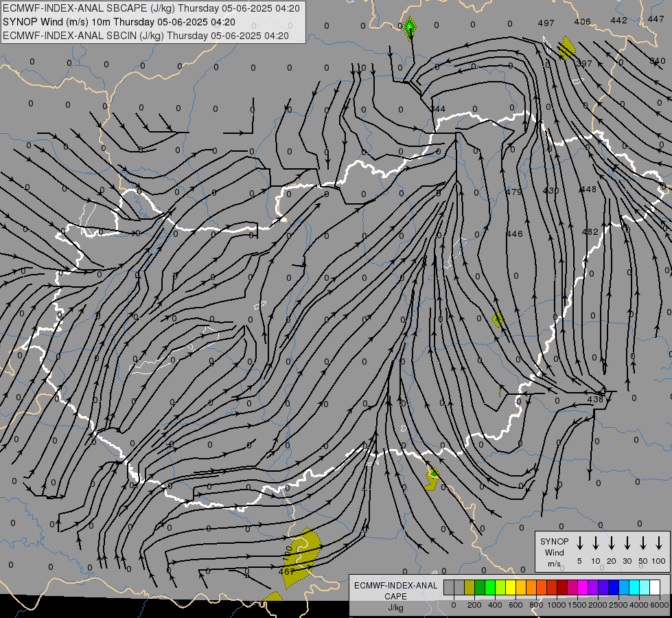Pick the white CAPE legend swatch
The height and width of the screenshot is (618, 672).
[656, 587]
